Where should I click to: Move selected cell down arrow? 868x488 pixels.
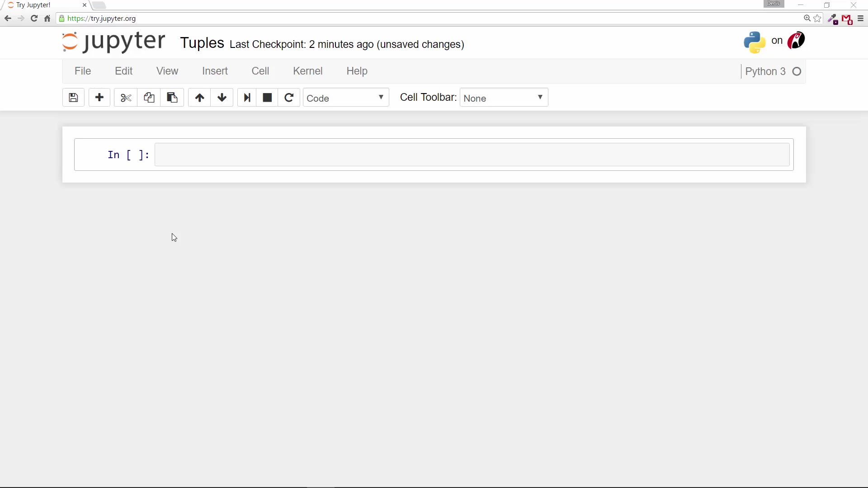pos(222,98)
